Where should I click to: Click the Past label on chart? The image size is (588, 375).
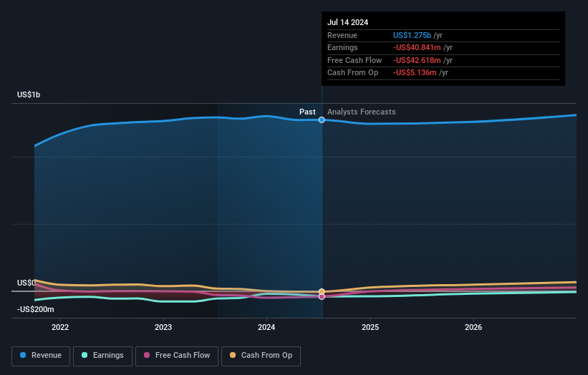pyautogui.click(x=307, y=112)
